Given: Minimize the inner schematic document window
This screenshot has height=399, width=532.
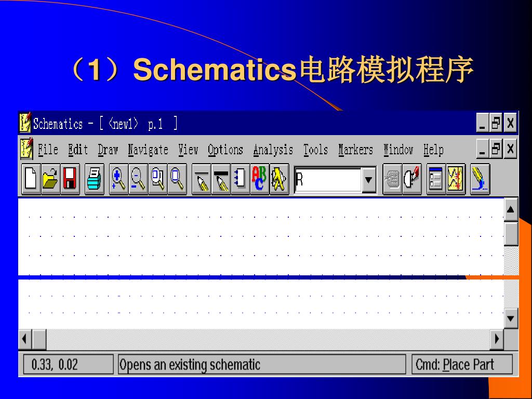Looking at the screenshot, I should [482, 149].
